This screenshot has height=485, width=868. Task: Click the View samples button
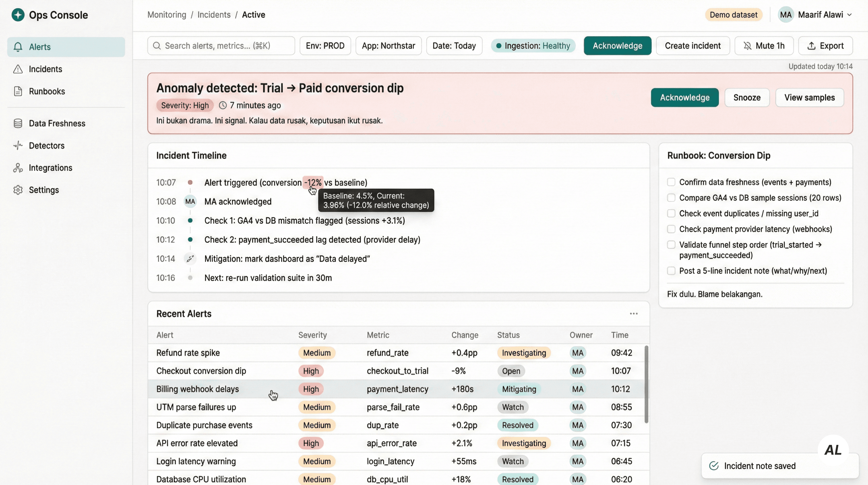[x=809, y=98]
